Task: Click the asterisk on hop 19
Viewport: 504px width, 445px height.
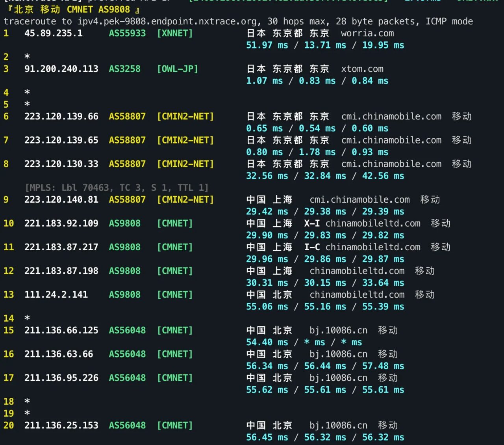Action: click(x=27, y=413)
